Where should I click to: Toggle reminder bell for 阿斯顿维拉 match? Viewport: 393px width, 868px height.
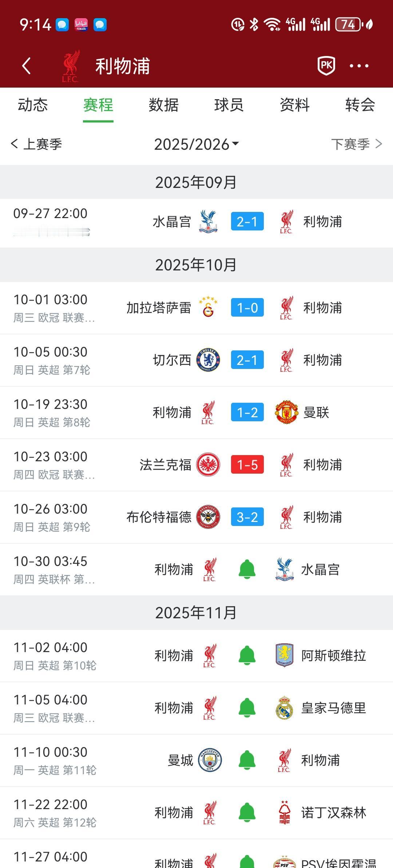coord(247,655)
